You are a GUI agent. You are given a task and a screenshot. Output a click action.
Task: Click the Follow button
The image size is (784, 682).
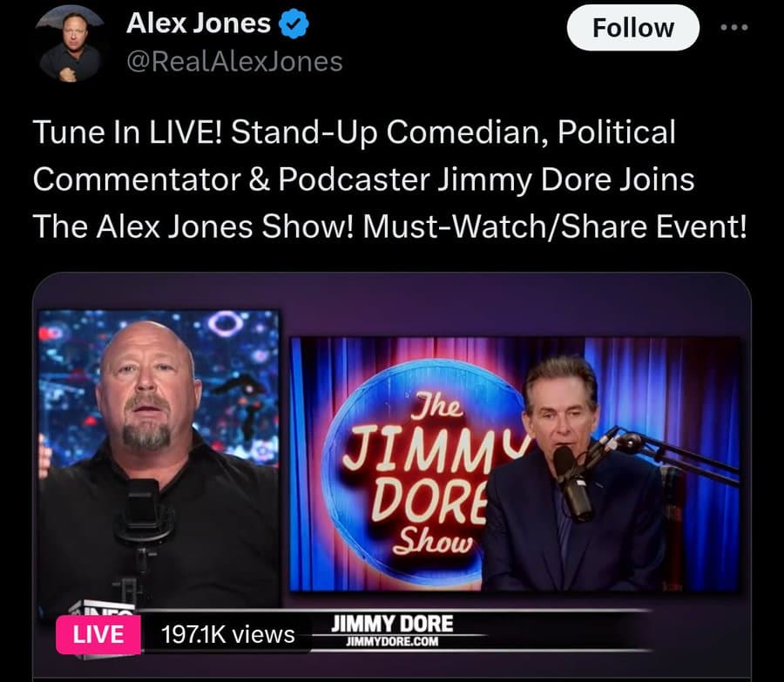[x=632, y=28]
